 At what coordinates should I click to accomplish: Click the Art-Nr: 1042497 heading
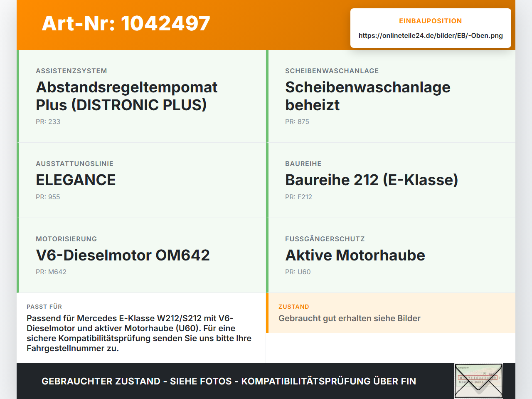tap(126, 23)
